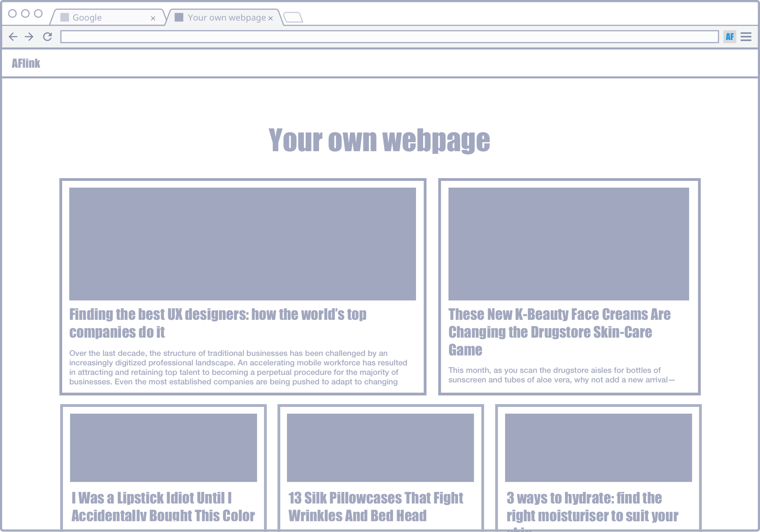This screenshot has height=532, width=760.
Task: Open the UX designers article headline
Action: click(218, 323)
